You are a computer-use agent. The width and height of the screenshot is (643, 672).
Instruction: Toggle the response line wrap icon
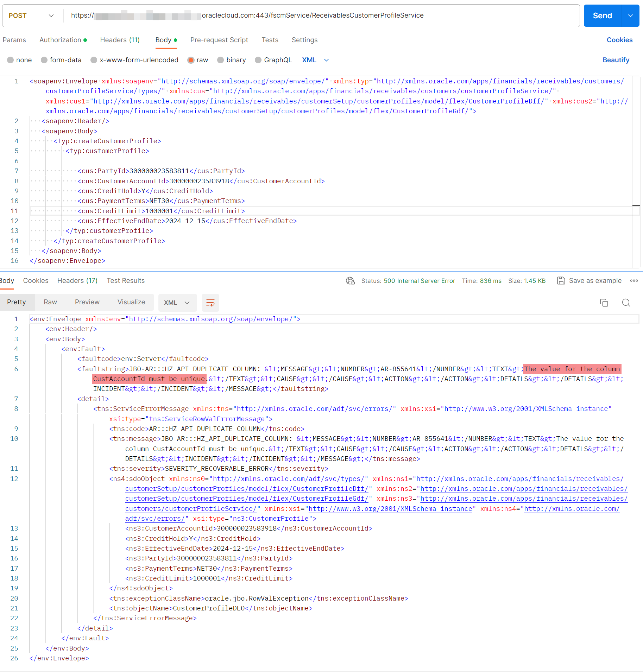click(210, 303)
